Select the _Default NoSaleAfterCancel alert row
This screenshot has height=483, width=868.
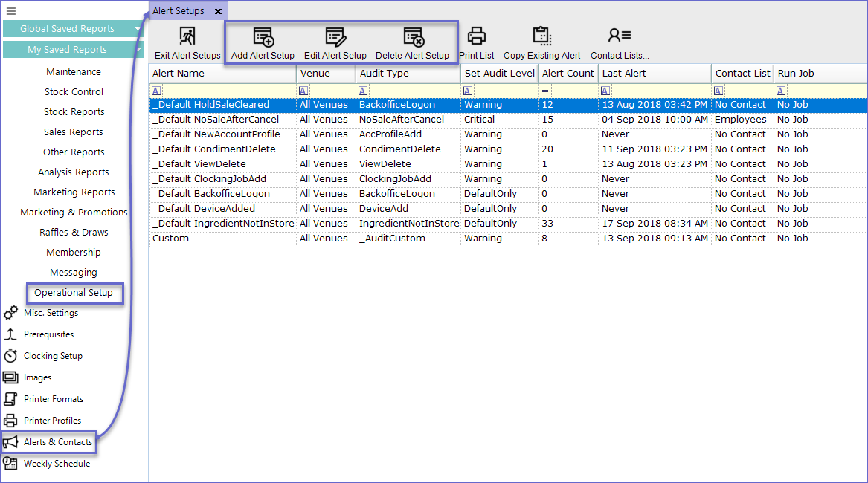point(216,120)
